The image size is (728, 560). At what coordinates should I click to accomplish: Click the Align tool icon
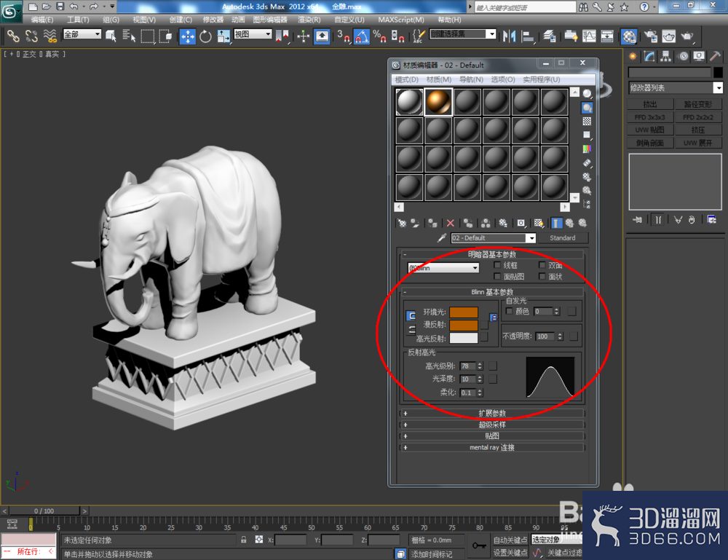(527, 36)
